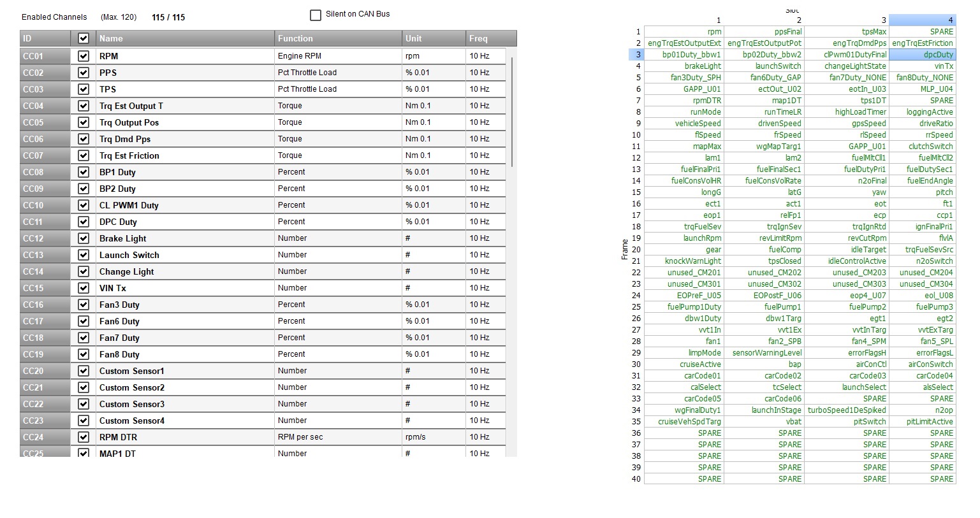
Task: Enable the Silent on CAN Bus checkbox
Action: click(x=316, y=15)
